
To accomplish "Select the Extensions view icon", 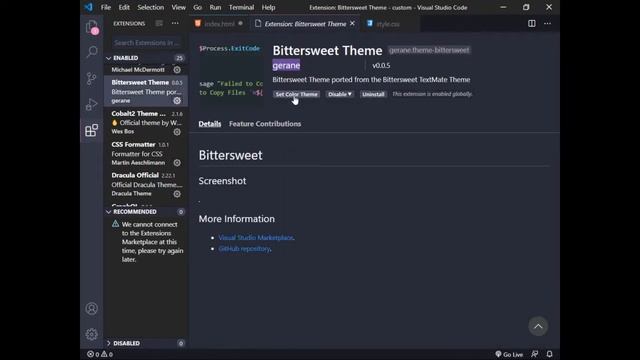I will pyautogui.click(x=92, y=131).
